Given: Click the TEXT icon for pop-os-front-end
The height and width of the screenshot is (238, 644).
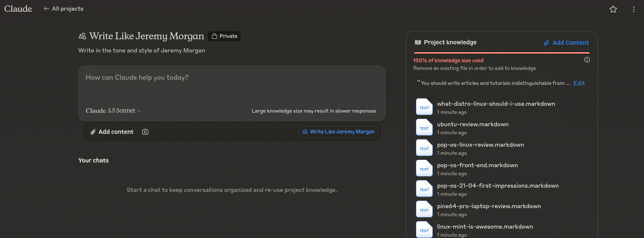Looking at the screenshot, I should (x=424, y=168).
